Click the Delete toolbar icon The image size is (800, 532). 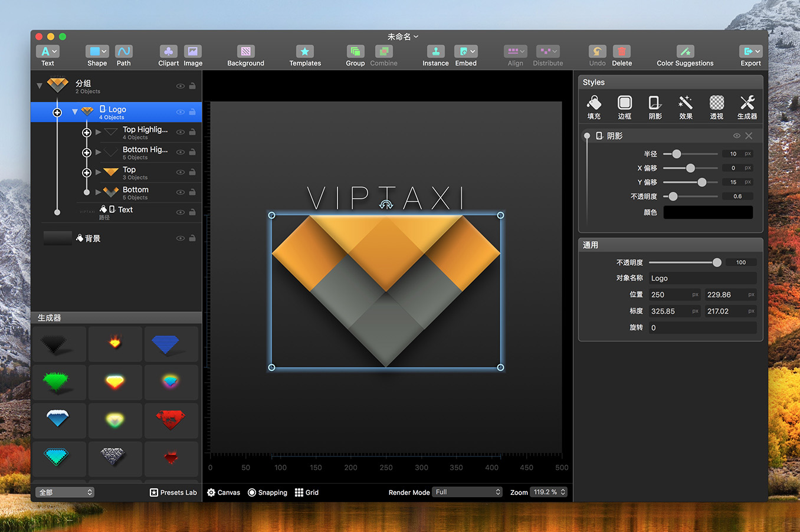pyautogui.click(x=622, y=52)
